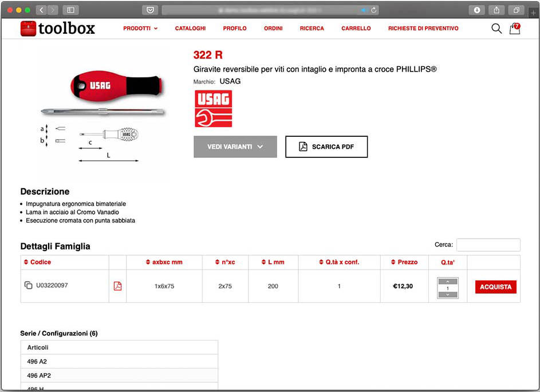540x392 pixels.
Task: Sort table by Prezzo column
Action: click(404, 262)
